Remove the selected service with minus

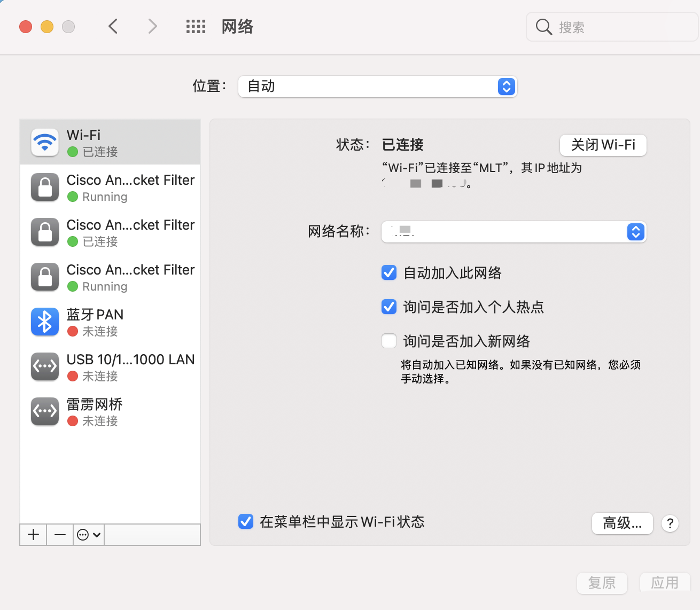[60, 535]
